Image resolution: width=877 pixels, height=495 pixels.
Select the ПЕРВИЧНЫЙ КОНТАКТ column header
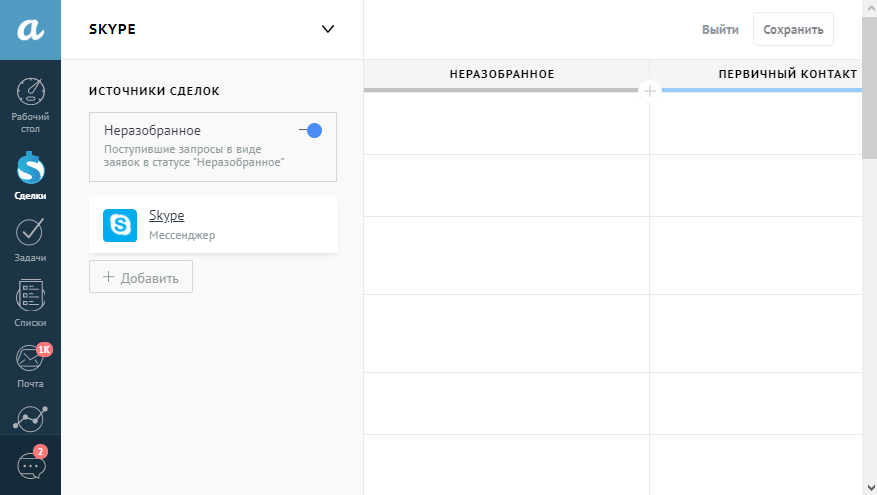point(788,74)
